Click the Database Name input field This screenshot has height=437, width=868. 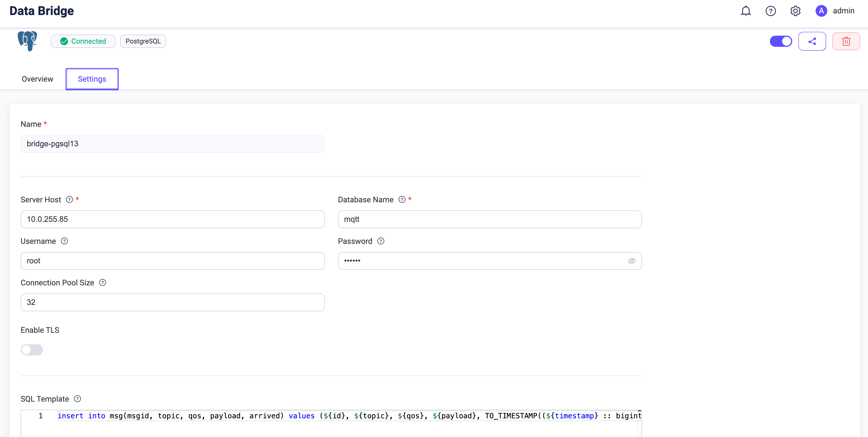(490, 219)
